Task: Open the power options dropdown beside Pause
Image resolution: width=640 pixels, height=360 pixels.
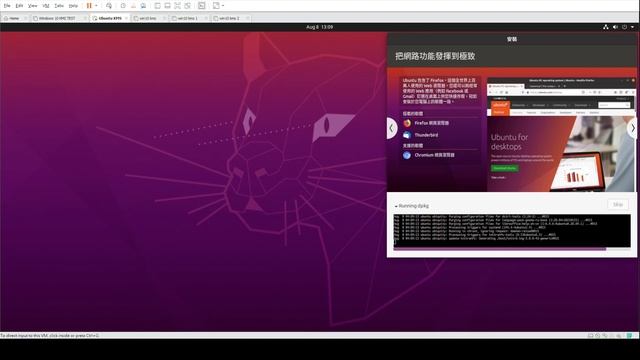Action: point(96,6)
